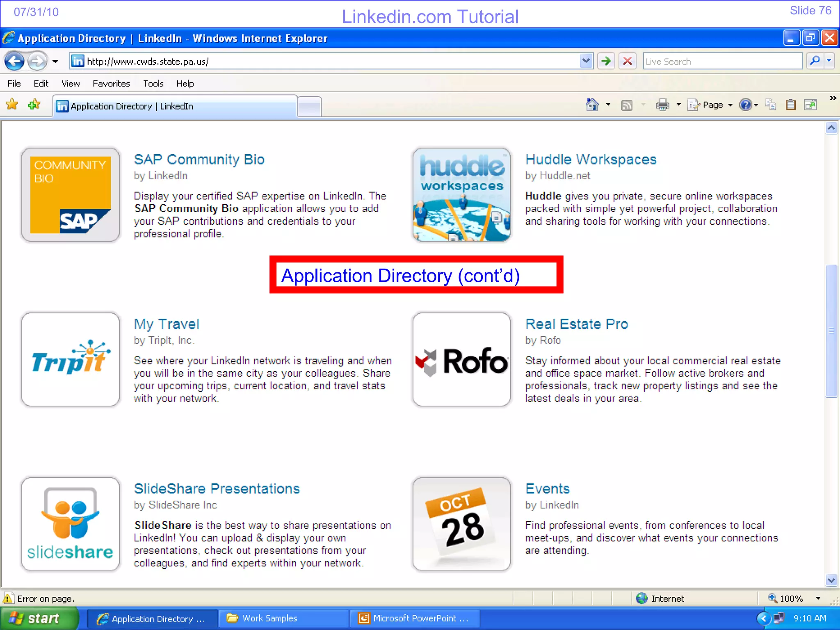
Task: Open the Edit menu
Action: point(41,84)
